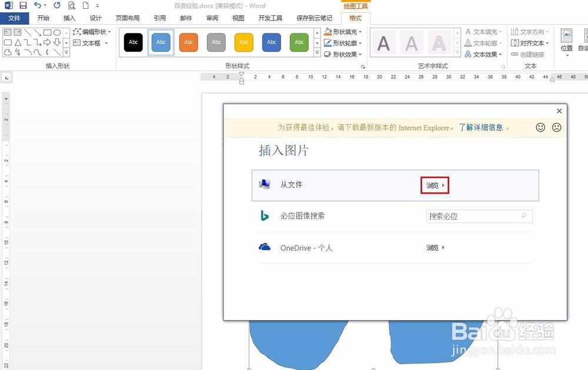Switch to the Insert (插入) tab

69,18
